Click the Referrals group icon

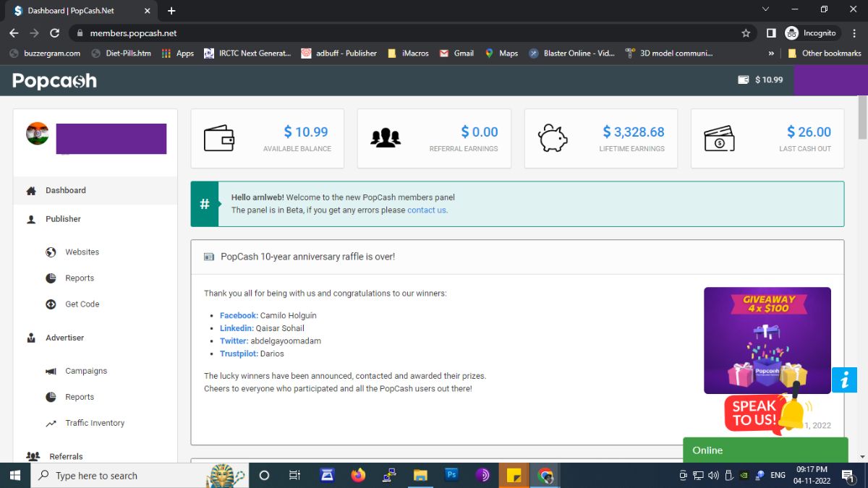click(33, 455)
